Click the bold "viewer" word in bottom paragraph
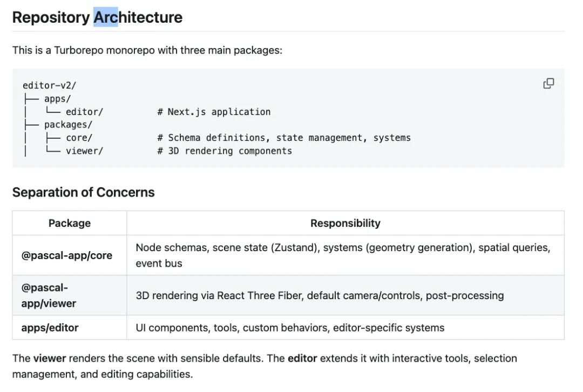The image size is (583, 392). pos(49,359)
